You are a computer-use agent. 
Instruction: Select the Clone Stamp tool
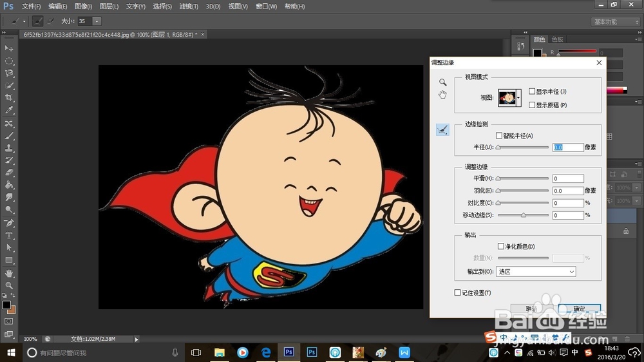coord(8,148)
